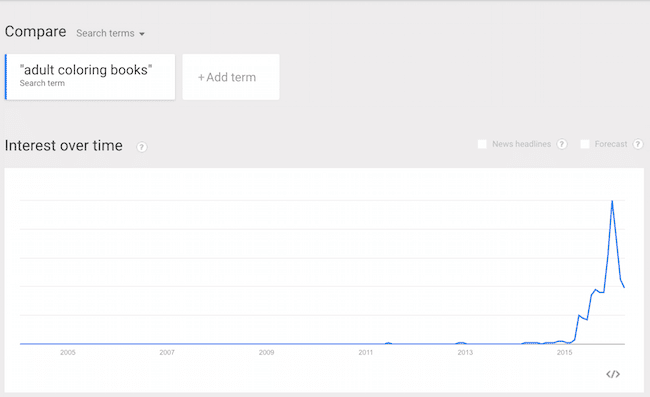This screenshot has width=650, height=397.
Task: Click the News headlines label text
Action: click(521, 144)
